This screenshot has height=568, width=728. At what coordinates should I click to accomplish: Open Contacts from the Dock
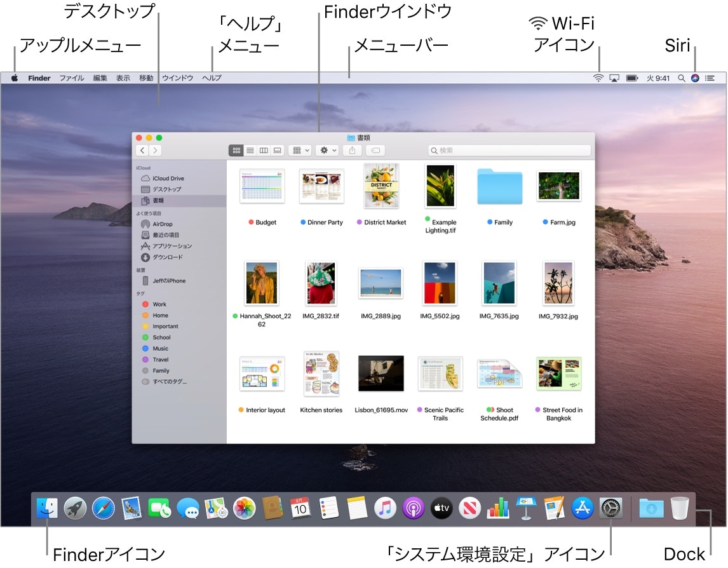pos(273,508)
